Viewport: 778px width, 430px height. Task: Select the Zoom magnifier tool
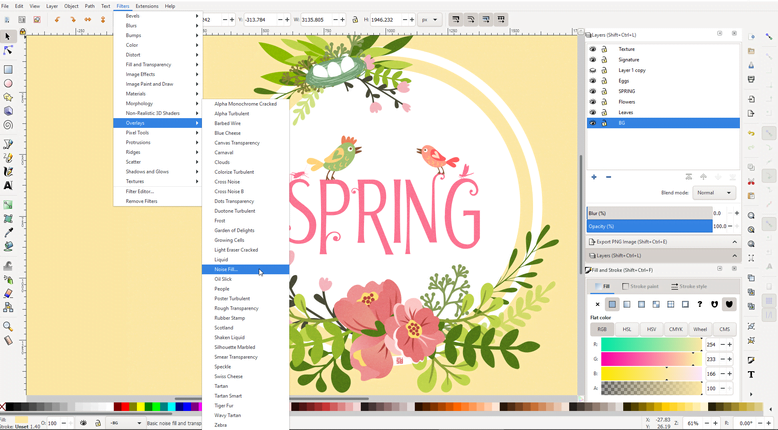8,326
